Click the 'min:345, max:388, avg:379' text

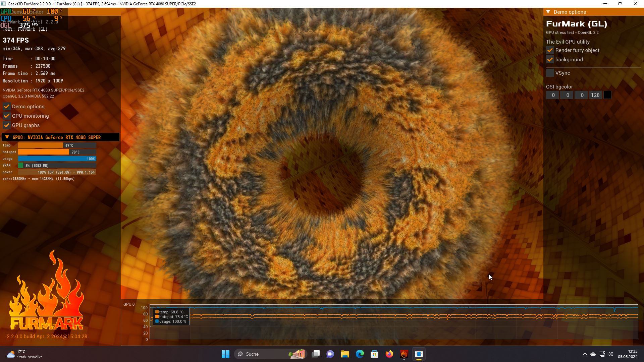tap(34, 49)
